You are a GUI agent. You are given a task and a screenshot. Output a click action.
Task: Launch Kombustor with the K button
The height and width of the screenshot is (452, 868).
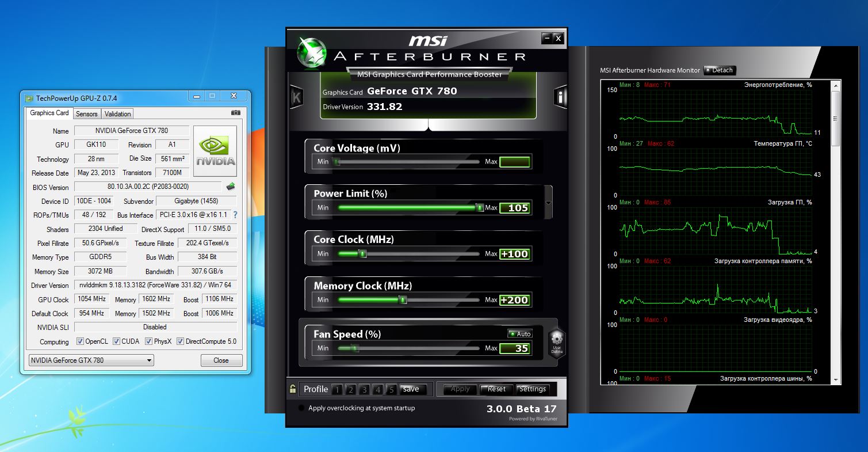296,97
